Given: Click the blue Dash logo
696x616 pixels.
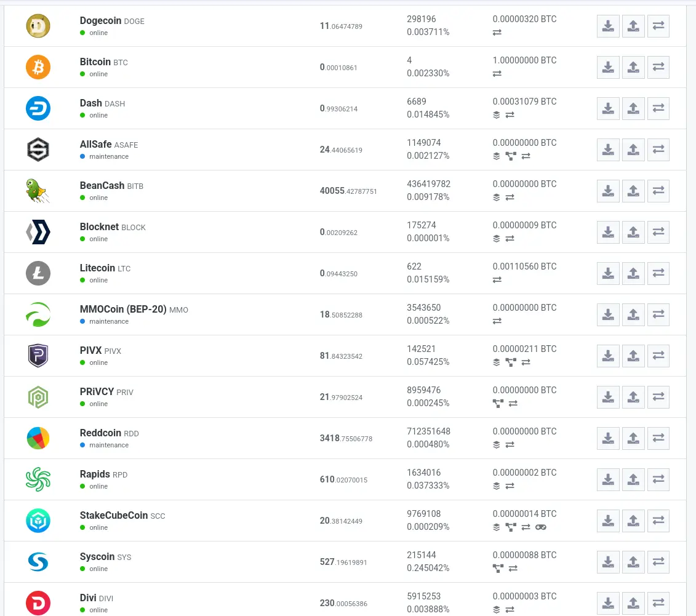Looking at the screenshot, I should pyautogui.click(x=38, y=108).
